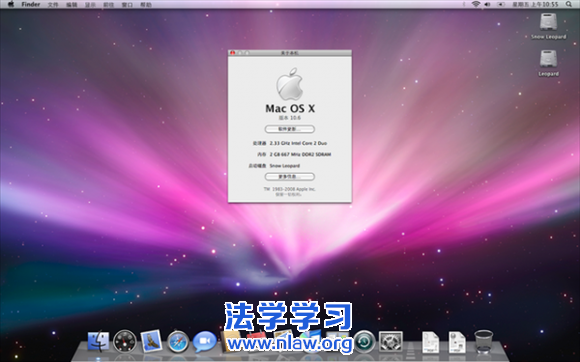Close the About This Mac window

232,53
